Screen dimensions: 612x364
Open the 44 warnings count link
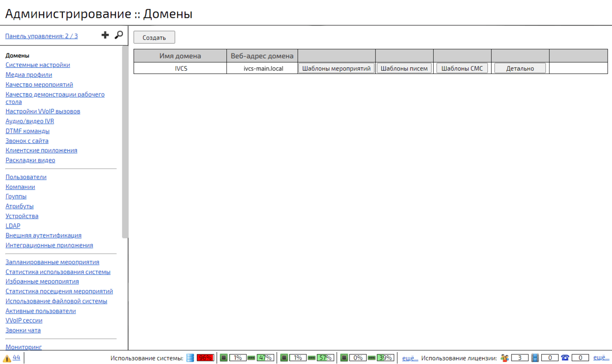tap(17, 357)
